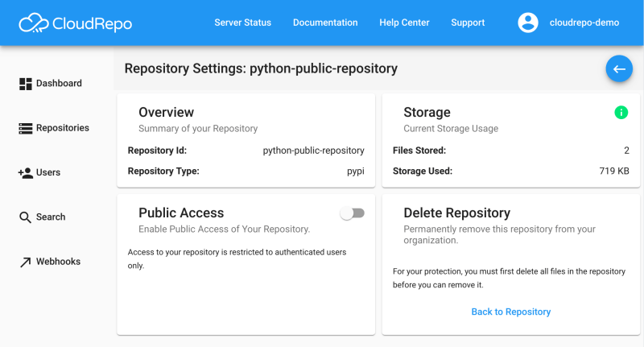Click 'Permanently remove this repository' description
644x347 pixels.
click(499, 234)
